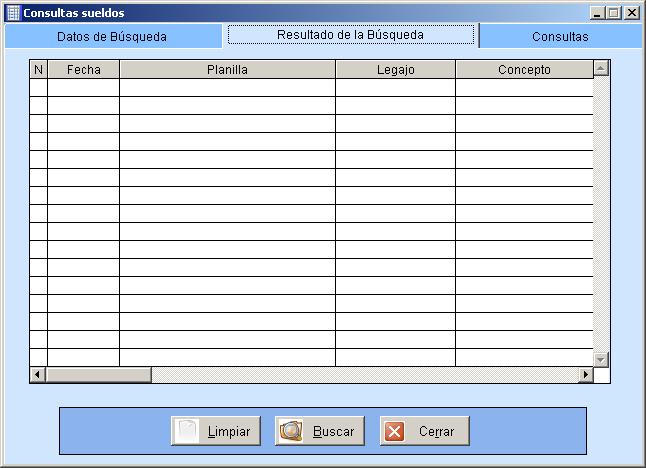646x468 pixels.
Task: Click the Planilla column header
Action: pos(227,70)
